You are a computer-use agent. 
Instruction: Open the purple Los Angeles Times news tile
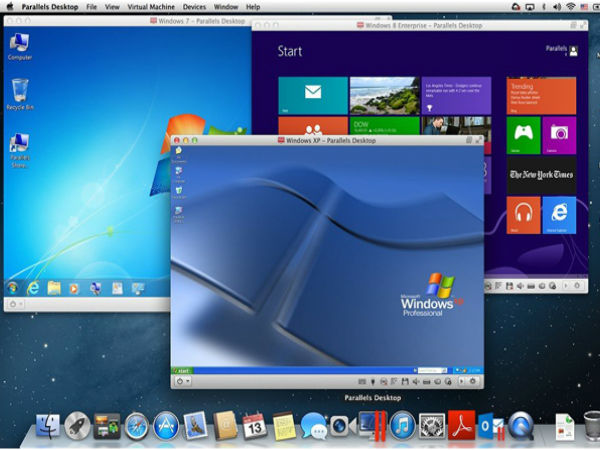pyautogui.click(x=456, y=95)
